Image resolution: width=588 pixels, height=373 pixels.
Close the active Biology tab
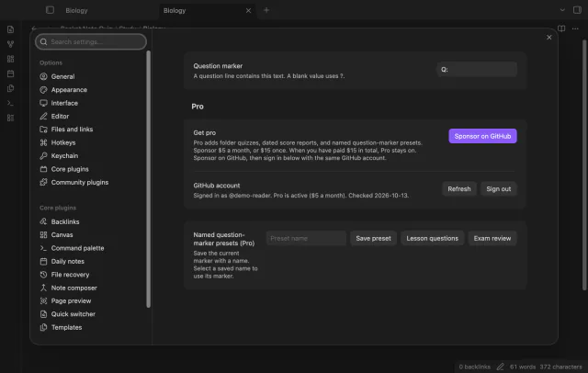click(248, 10)
